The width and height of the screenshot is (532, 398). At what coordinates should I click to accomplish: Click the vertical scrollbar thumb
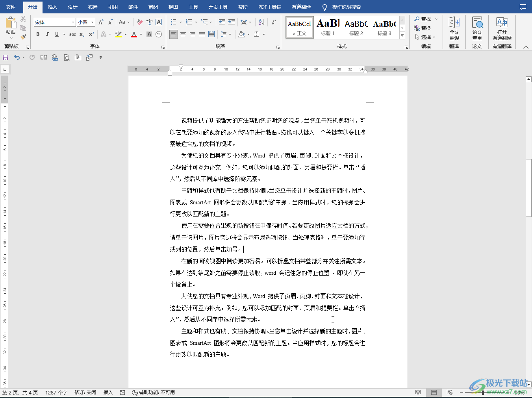(x=528, y=188)
